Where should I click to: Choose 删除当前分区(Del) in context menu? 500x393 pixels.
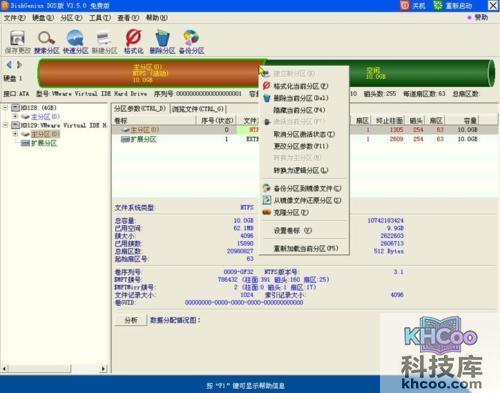coord(304,98)
